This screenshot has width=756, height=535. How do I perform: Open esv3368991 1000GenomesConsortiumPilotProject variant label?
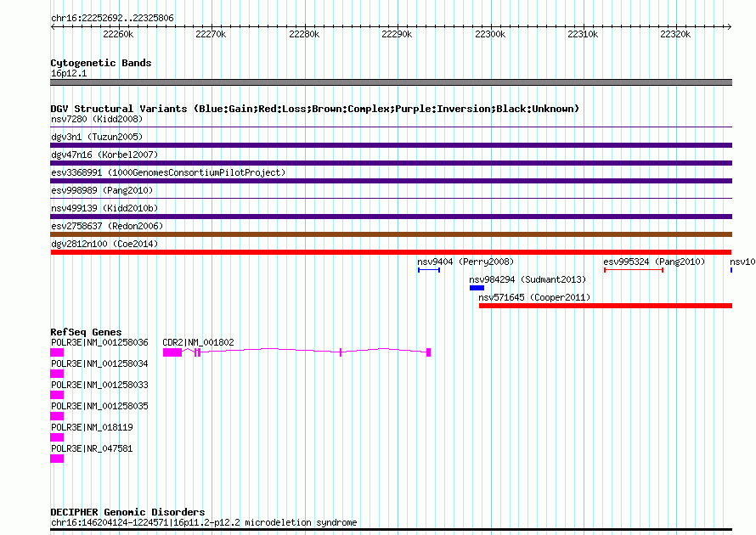point(168,172)
